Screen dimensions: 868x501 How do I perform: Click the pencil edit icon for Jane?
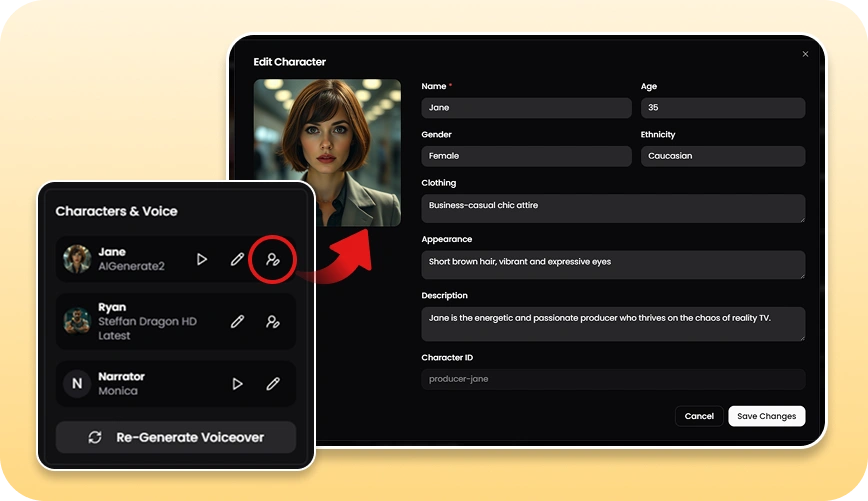[x=237, y=259]
